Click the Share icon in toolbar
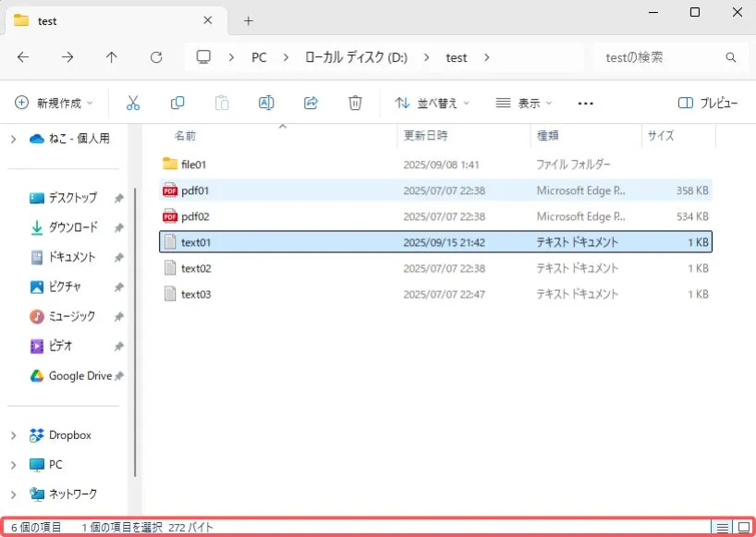This screenshot has height=537, width=756. tap(311, 103)
